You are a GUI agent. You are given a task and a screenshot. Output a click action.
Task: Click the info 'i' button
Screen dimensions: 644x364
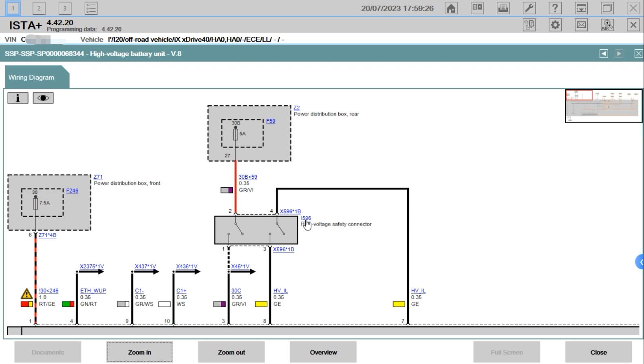[18, 98]
